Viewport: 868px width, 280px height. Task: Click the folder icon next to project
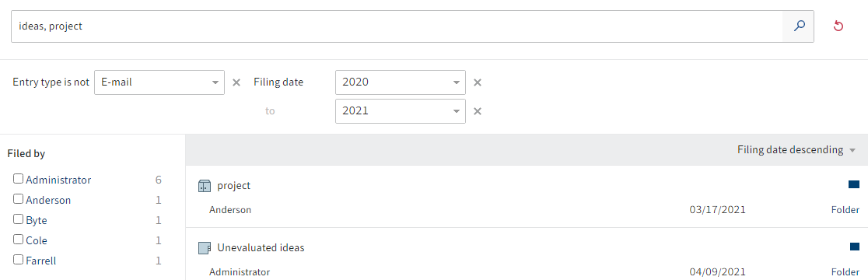tap(205, 187)
